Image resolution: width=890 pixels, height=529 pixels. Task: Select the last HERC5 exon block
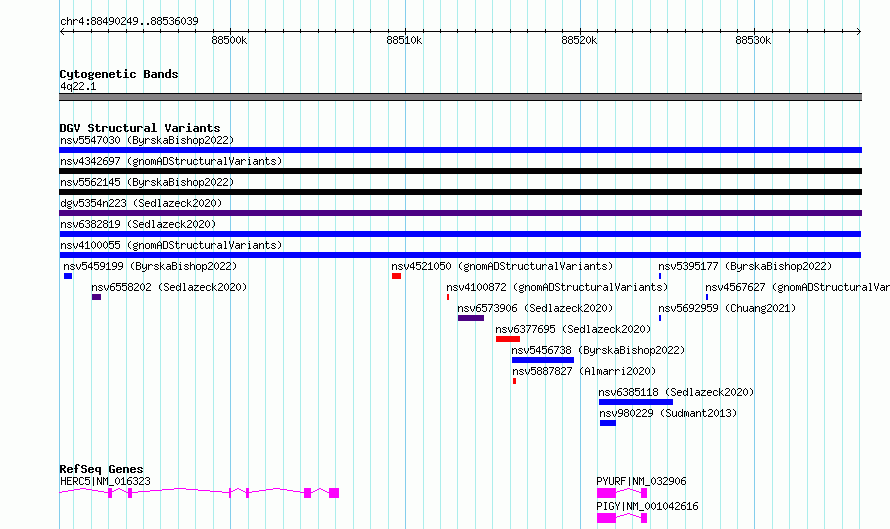click(334, 493)
